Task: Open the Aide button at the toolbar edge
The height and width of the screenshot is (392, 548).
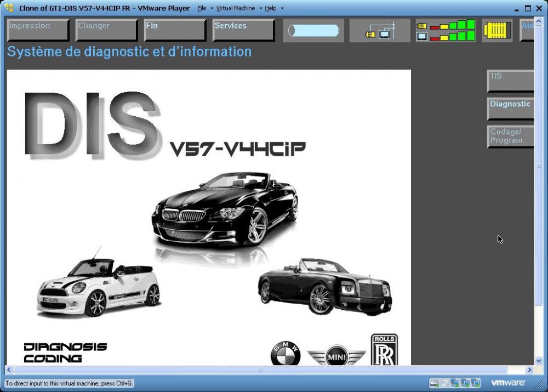Action: click(x=527, y=30)
